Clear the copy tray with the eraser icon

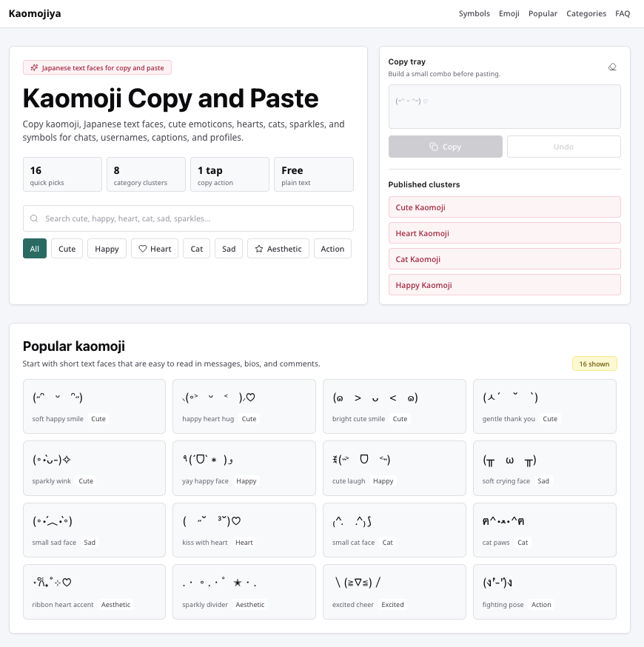coord(612,67)
